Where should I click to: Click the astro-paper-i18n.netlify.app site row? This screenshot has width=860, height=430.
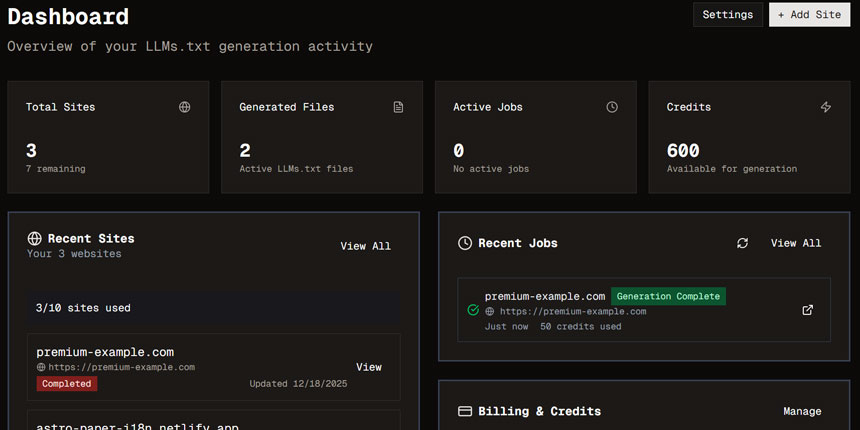point(213,420)
